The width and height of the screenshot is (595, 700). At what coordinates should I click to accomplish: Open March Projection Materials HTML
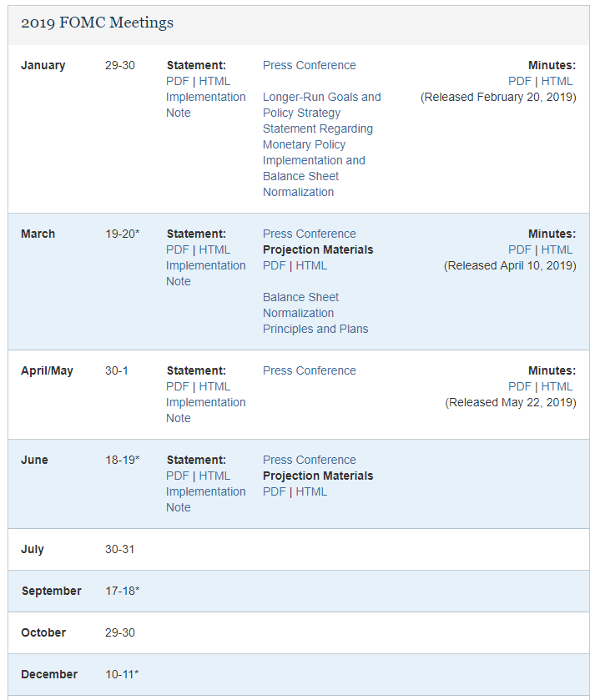coord(311,265)
